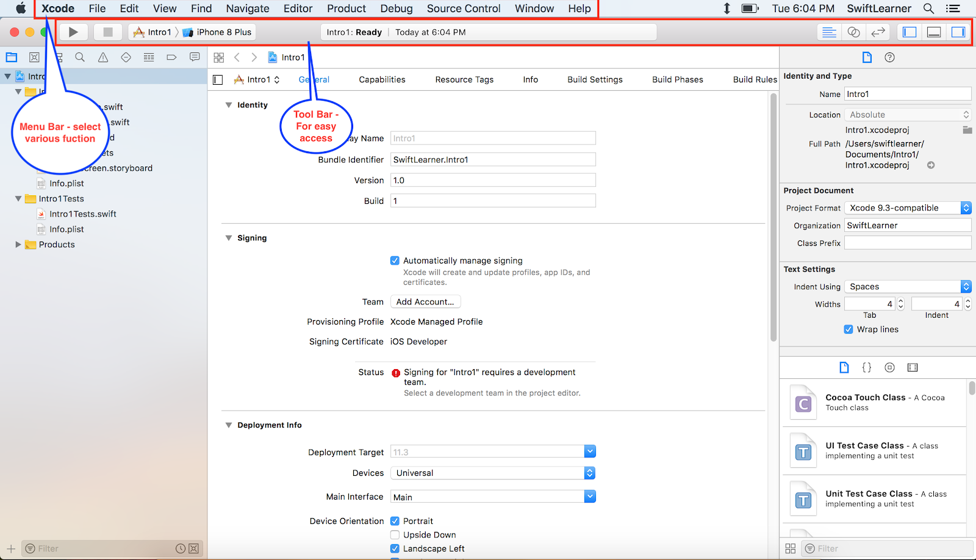Toggle the Utilities panel visibility
976x560 pixels.
click(958, 32)
